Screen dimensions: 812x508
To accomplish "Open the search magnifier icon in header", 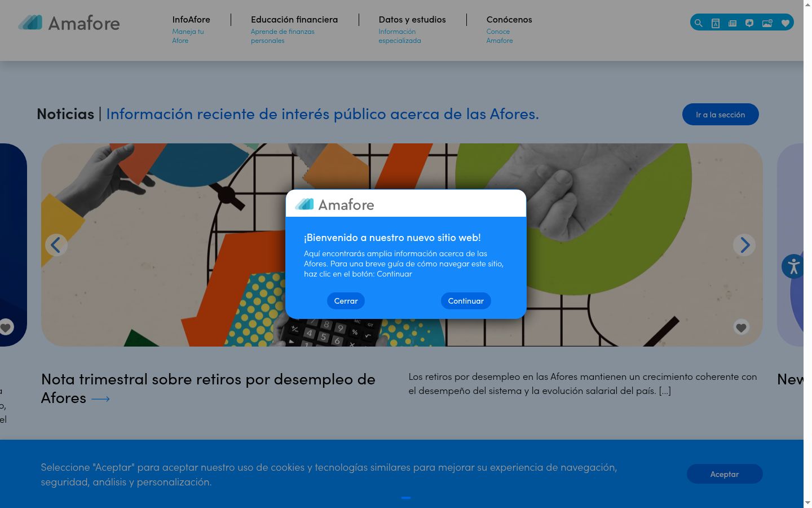I will (698, 23).
